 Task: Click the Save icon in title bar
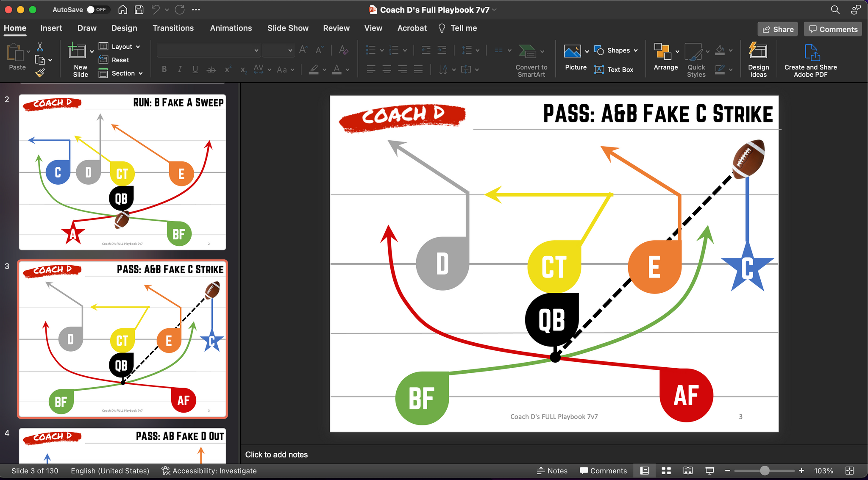coord(139,9)
